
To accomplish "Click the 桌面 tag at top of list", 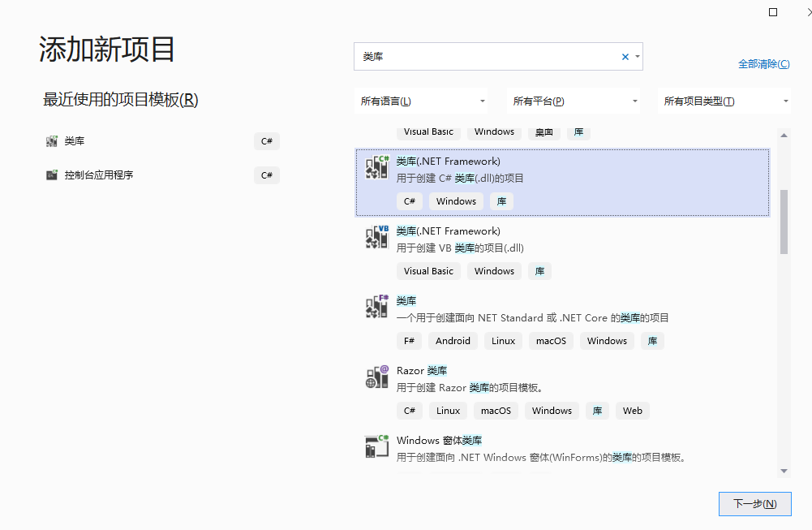I will (544, 132).
